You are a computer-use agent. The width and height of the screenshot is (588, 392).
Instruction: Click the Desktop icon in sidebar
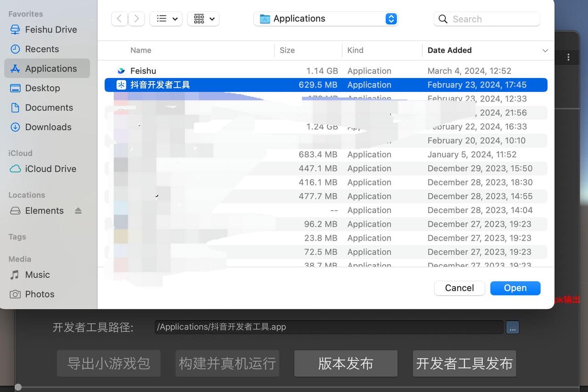click(x=15, y=88)
